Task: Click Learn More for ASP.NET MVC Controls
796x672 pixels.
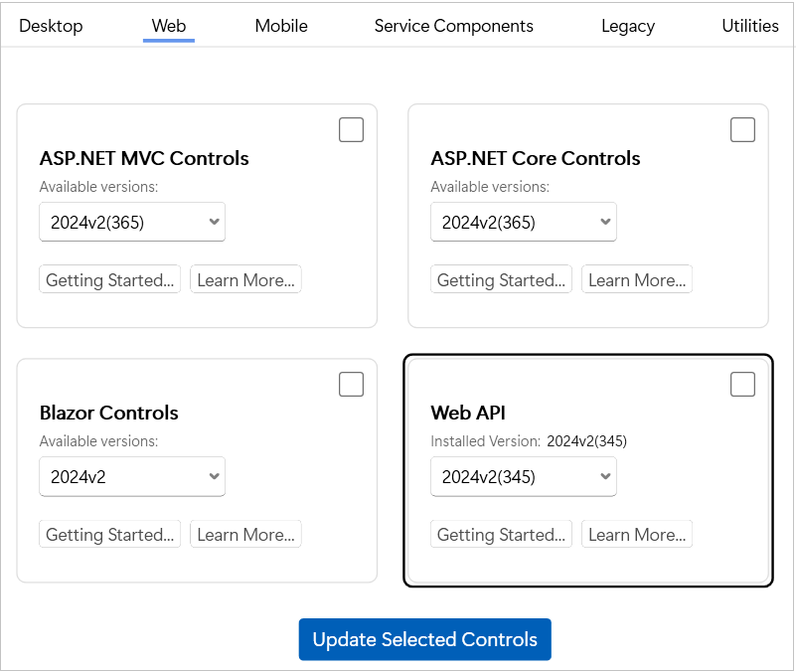Action: [245, 280]
